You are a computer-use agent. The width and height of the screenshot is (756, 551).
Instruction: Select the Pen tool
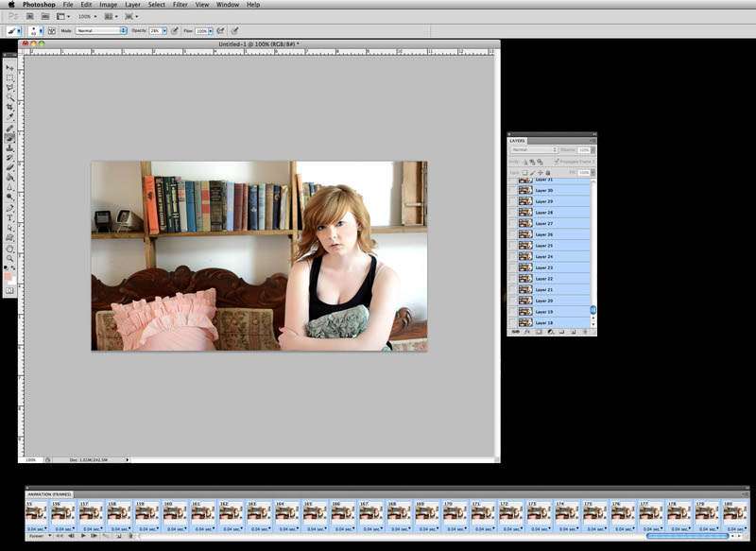(x=9, y=208)
